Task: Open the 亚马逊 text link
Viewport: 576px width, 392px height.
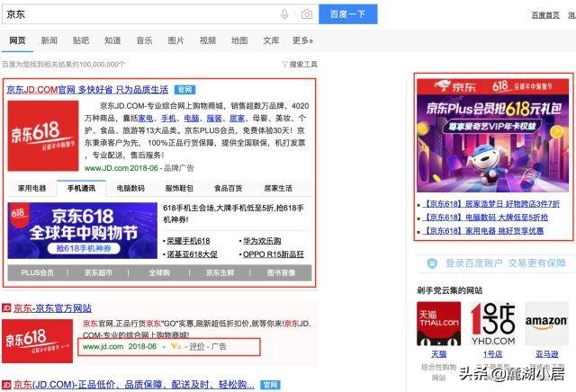Action: click(546, 354)
